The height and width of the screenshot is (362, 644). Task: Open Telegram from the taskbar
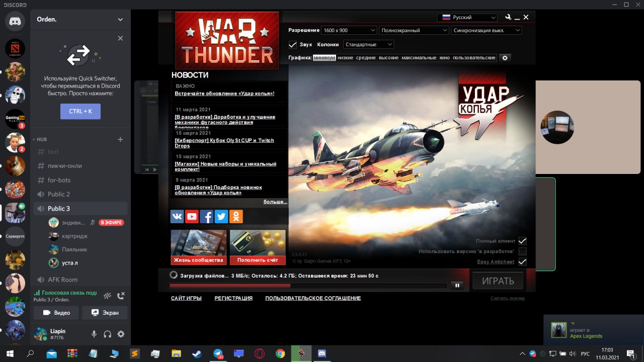[x=218, y=353]
